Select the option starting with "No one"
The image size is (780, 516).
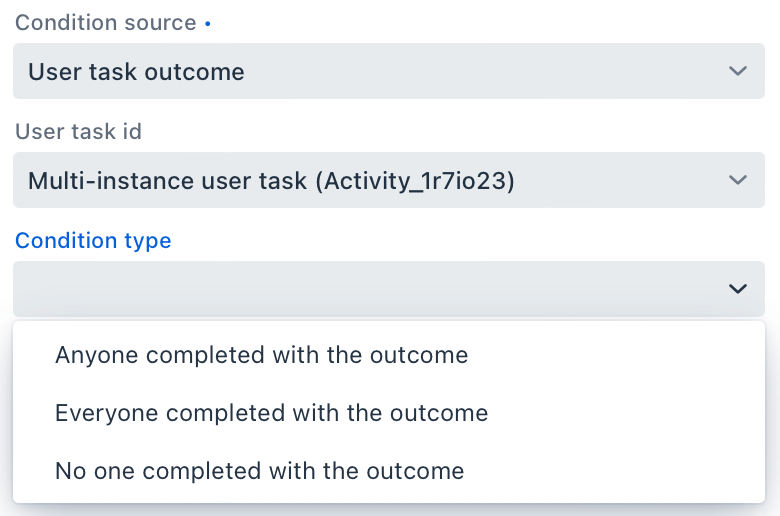(259, 471)
